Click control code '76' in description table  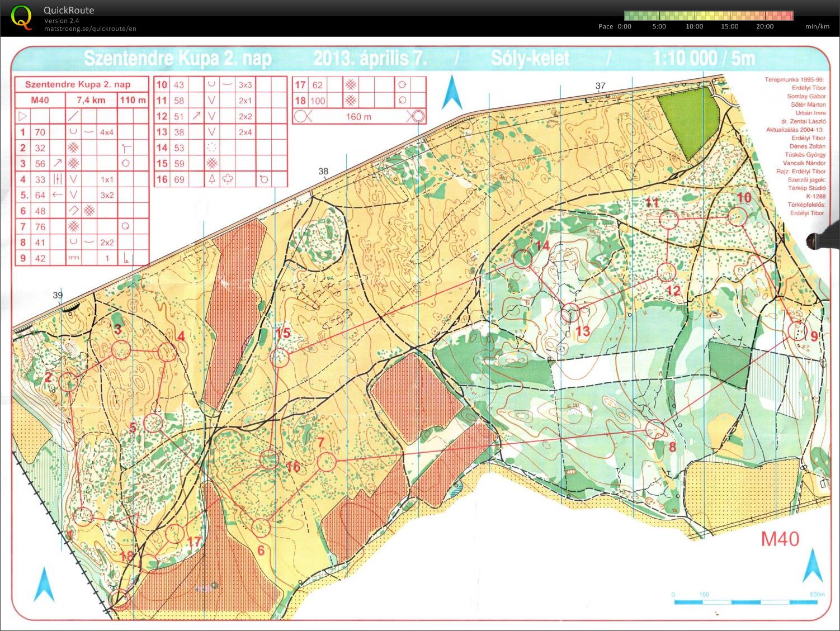[40, 226]
